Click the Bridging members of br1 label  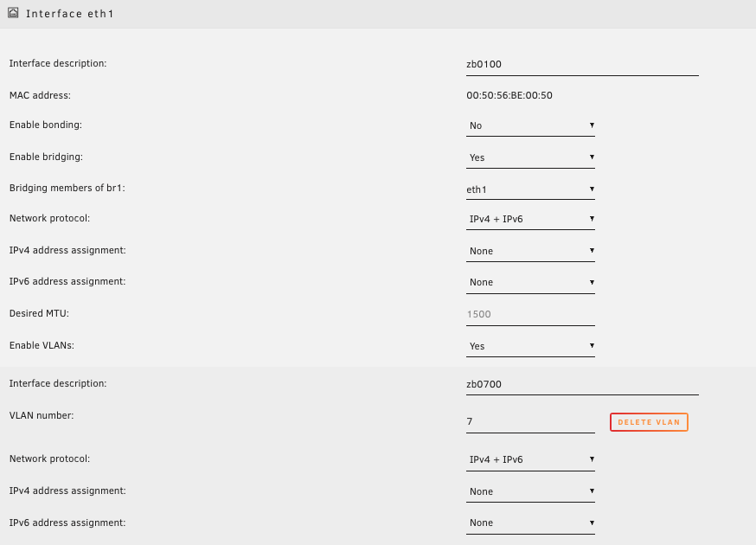[x=67, y=188]
